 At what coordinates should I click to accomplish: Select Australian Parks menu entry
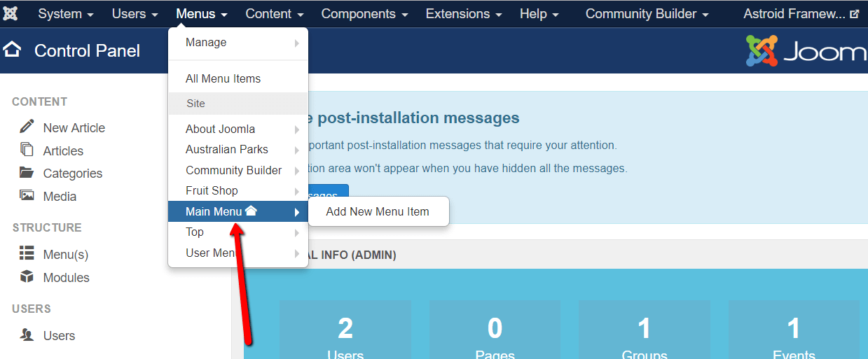coord(238,149)
